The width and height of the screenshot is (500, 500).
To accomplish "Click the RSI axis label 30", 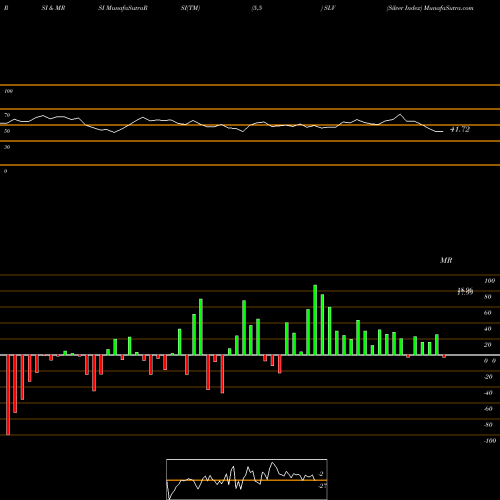I will pos(7,147).
